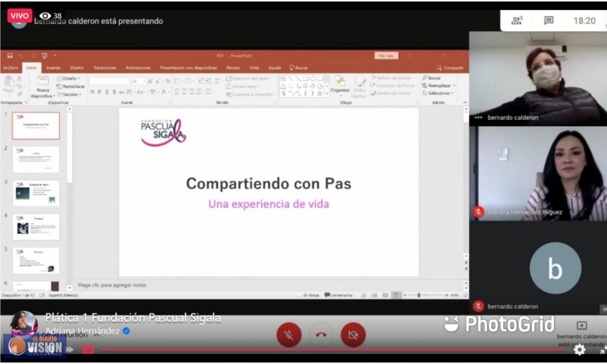Click the red hang up phone button
Image resolution: width=607 pixels, height=364 pixels.
(321, 335)
